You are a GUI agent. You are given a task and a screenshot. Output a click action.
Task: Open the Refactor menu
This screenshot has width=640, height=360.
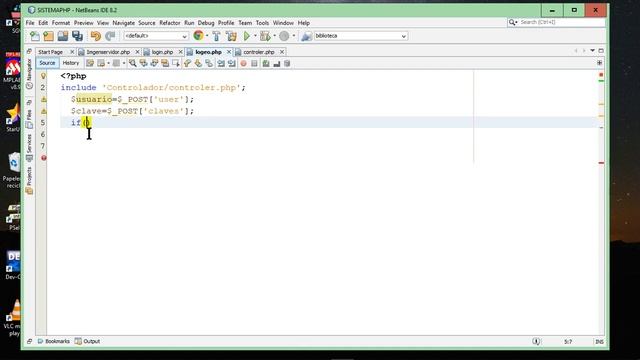point(170,23)
